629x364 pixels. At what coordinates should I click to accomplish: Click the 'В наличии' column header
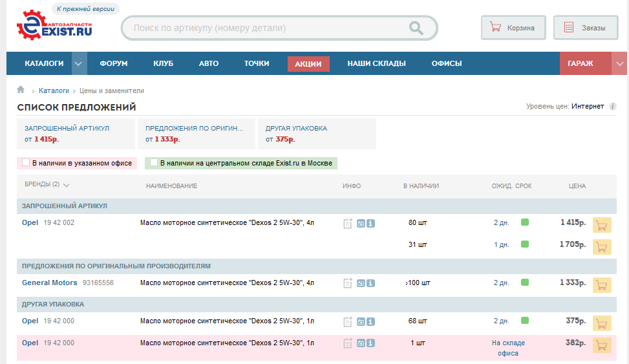point(421,186)
